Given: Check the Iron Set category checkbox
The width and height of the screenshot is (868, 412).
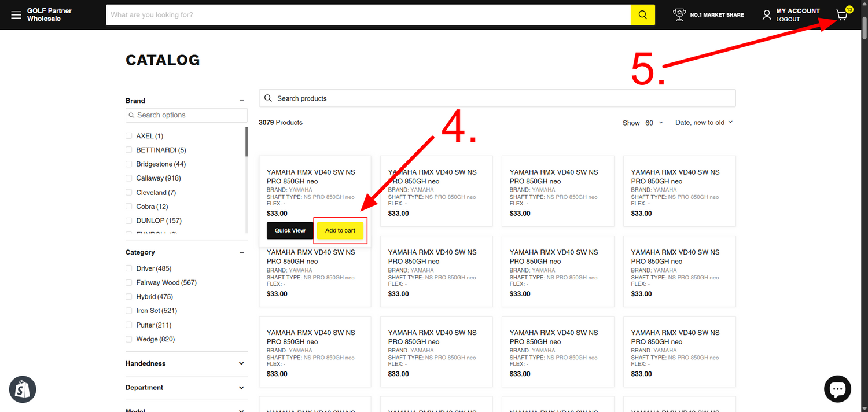Looking at the screenshot, I should tap(129, 311).
